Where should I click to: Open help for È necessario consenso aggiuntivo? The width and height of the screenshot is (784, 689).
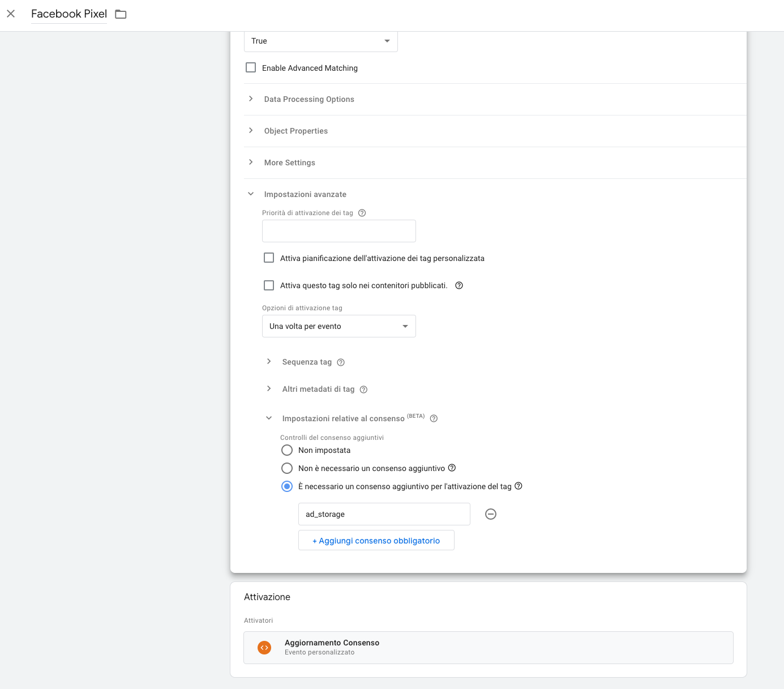(x=518, y=486)
